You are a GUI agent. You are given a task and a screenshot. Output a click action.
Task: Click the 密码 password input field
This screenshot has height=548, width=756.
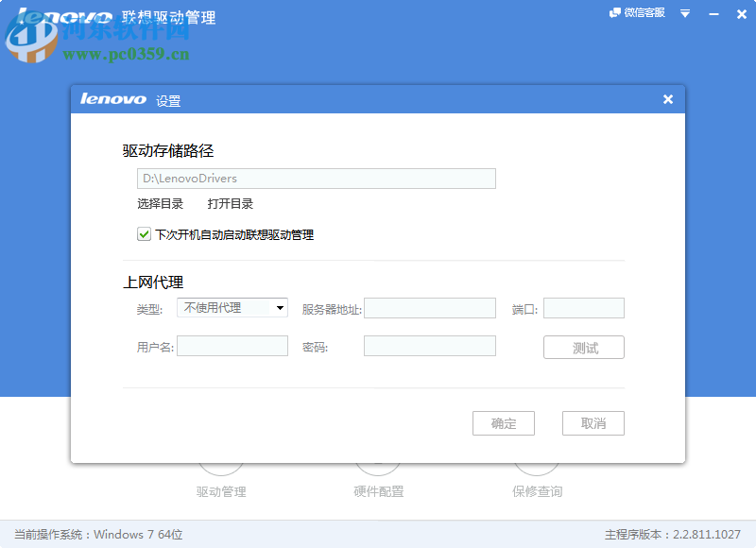[x=430, y=345]
